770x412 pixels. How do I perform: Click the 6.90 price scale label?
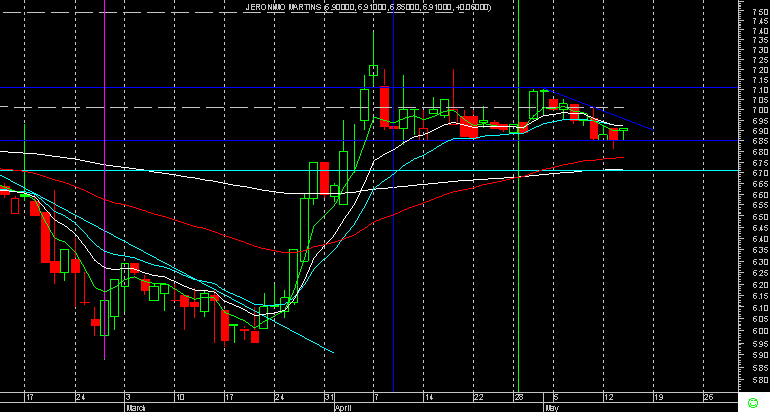click(760, 131)
